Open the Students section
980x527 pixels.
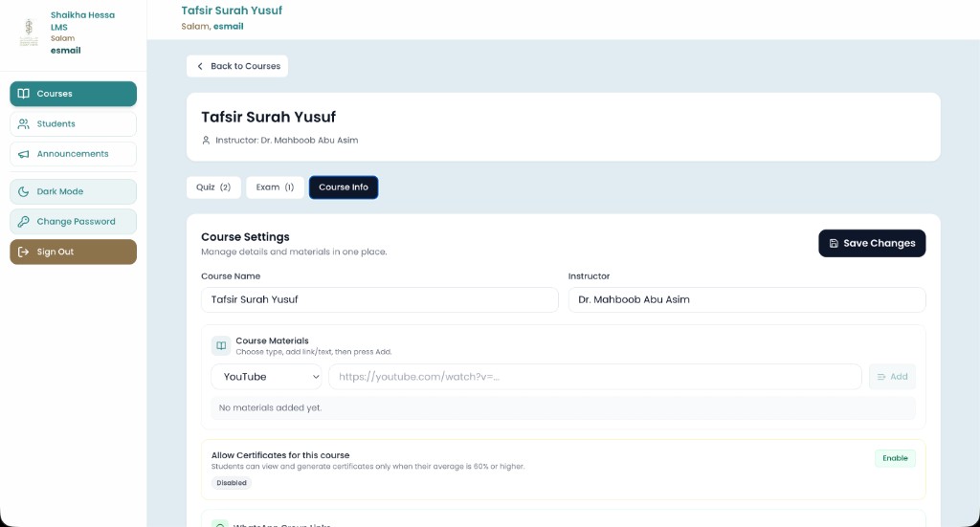tap(73, 123)
